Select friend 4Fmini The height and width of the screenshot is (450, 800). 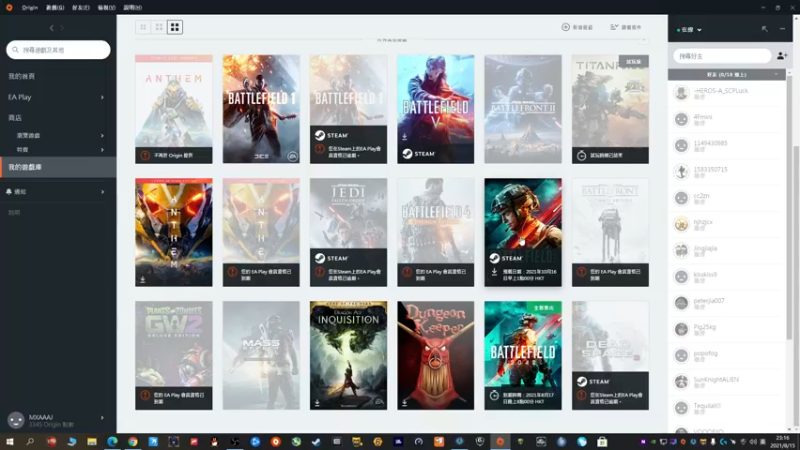click(x=726, y=119)
